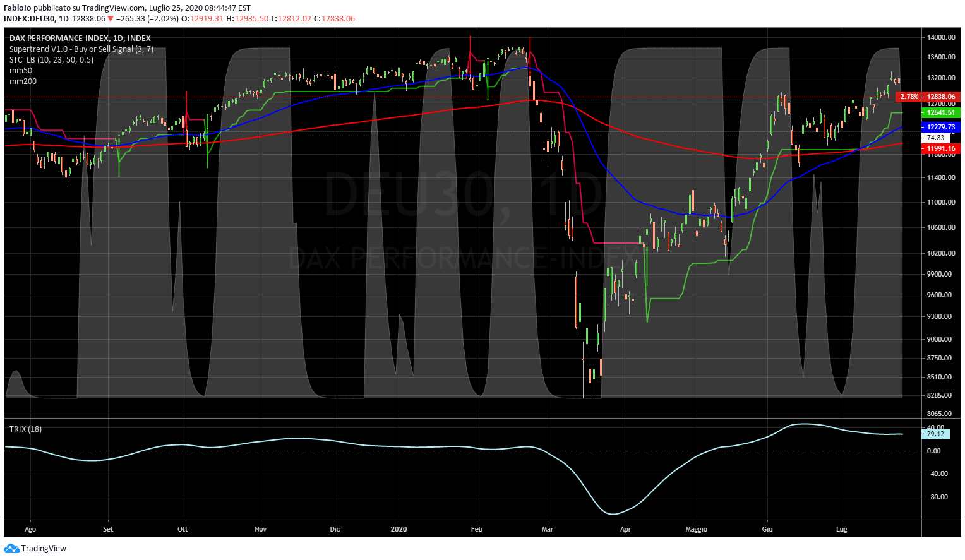Select the mm200 moving average legend
Screen dimensions: 965x560
coord(23,81)
